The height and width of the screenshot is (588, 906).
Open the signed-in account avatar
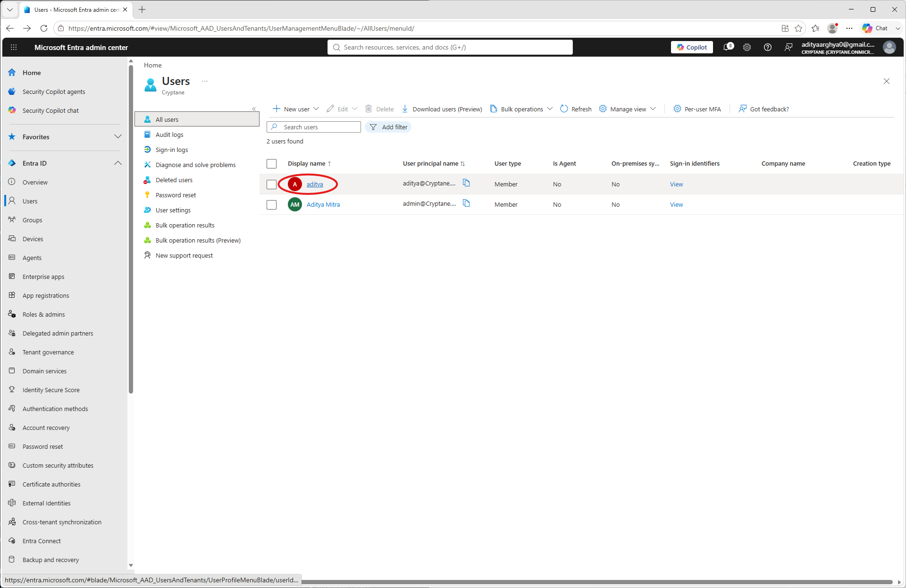pos(889,47)
